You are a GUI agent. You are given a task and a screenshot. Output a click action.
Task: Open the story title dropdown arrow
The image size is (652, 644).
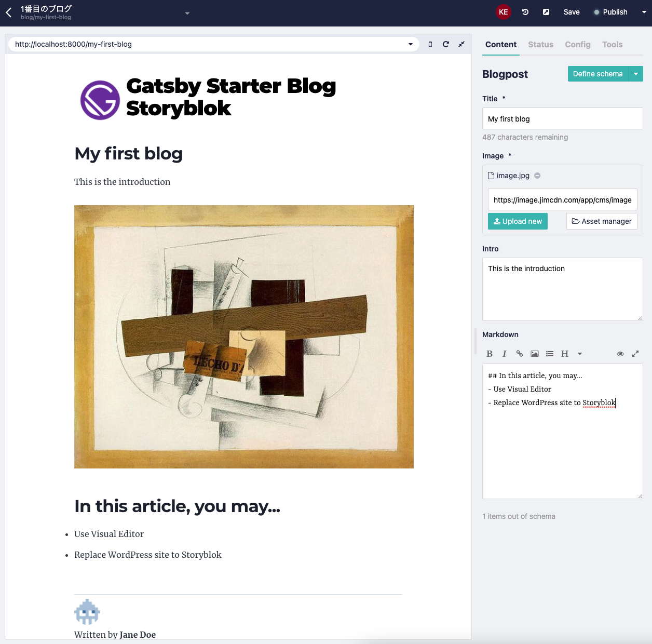click(187, 13)
